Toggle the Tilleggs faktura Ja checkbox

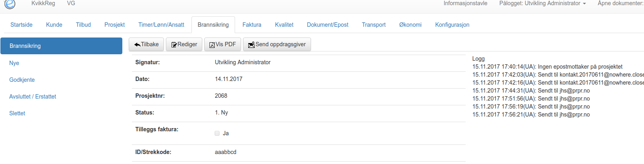[217, 133]
